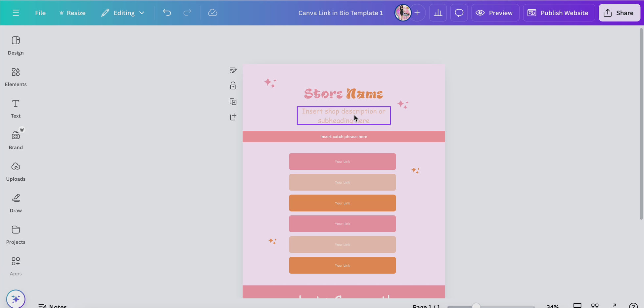Open the Brand kit panel

[x=16, y=140]
